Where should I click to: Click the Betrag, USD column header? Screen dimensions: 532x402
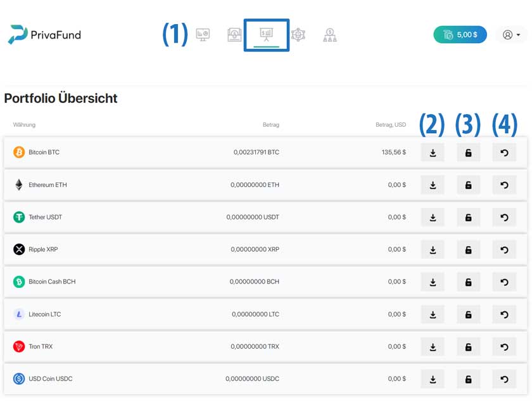coord(391,125)
